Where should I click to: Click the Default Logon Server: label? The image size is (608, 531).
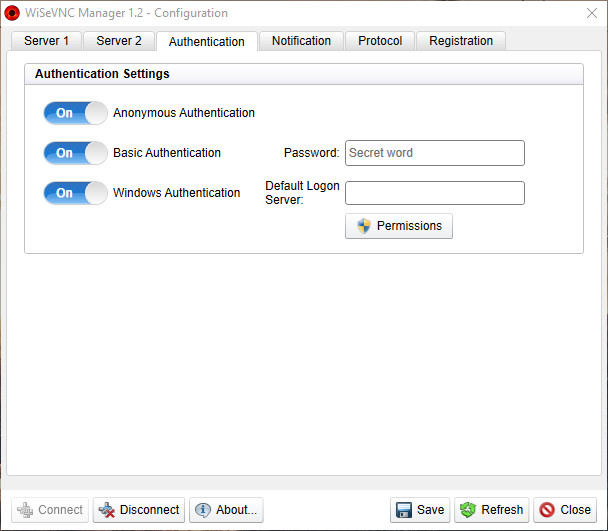pyautogui.click(x=302, y=193)
